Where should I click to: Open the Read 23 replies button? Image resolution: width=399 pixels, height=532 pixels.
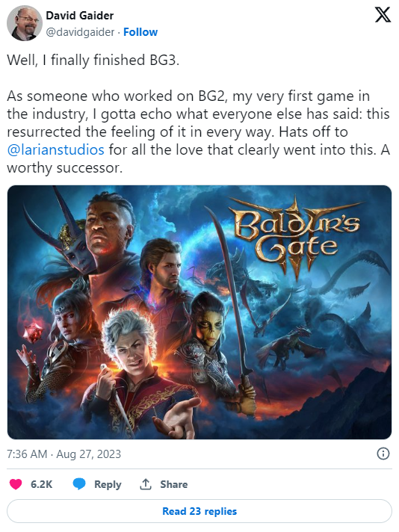pyautogui.click(x=199, y=511)
